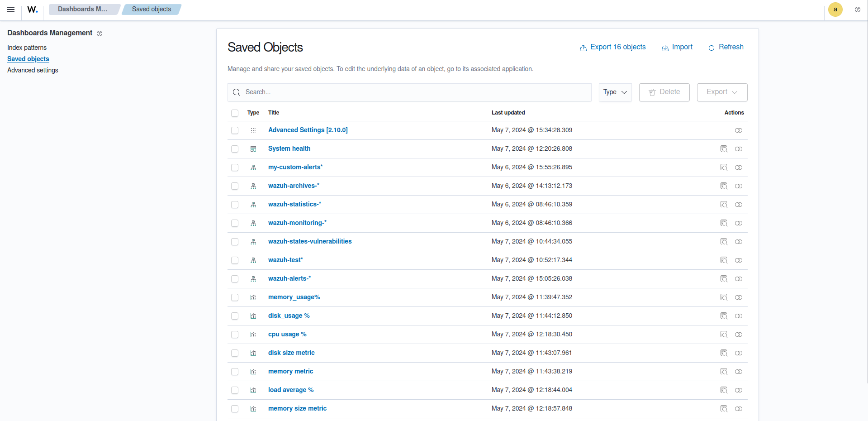Open the wazuh-alerts-* index pattern
Image resolution: width=868 pixels, height=421 pixels.
[x=289, y=278]
